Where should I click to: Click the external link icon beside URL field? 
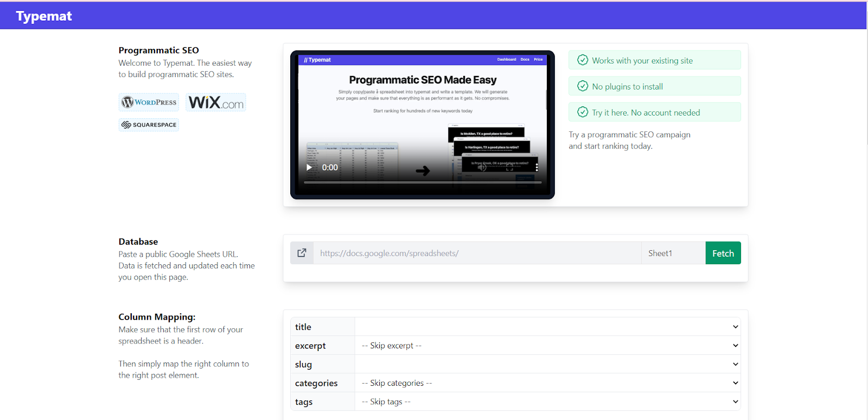tap(302, 253)
